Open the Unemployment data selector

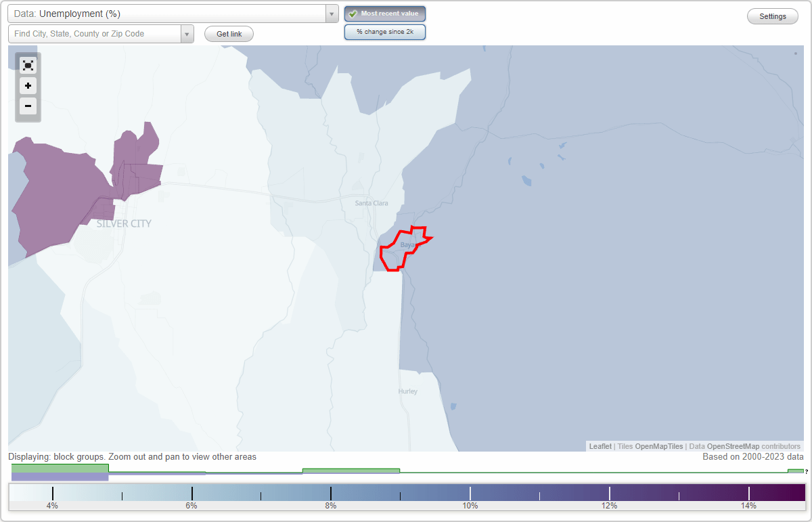click(169, 13)
